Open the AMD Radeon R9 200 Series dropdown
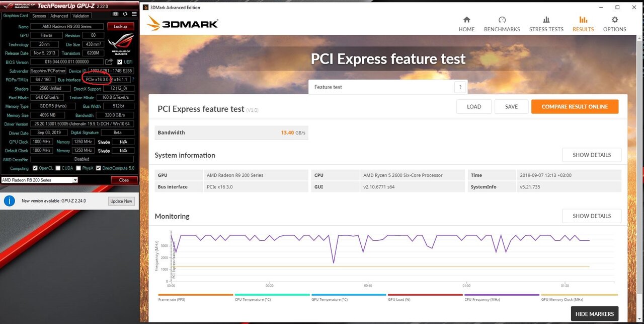 39,180
